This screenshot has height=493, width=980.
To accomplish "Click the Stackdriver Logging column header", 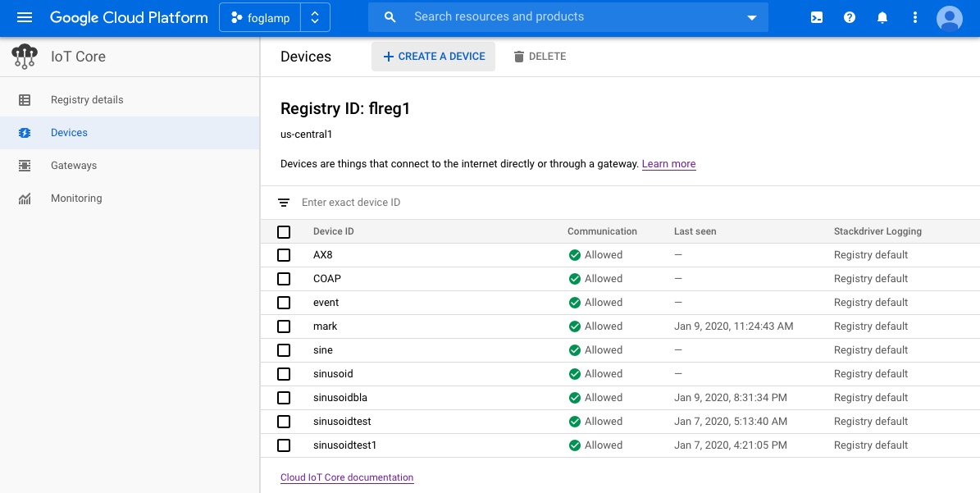I will tap(877, 231).
